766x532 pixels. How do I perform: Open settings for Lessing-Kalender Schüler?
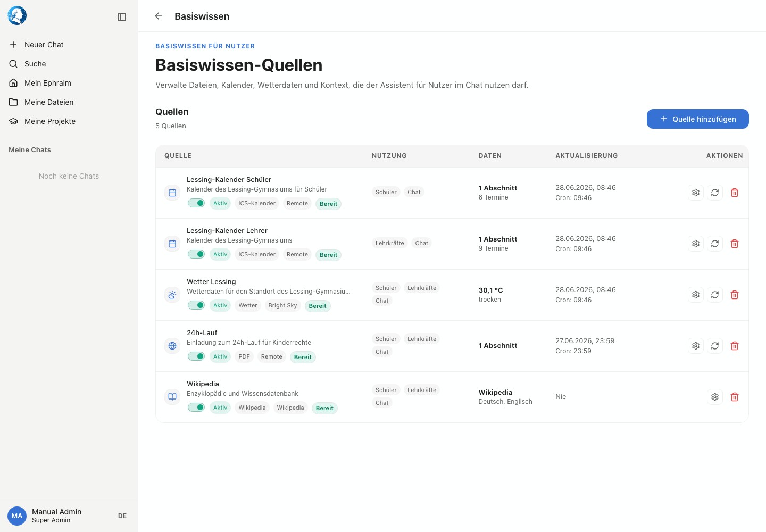696,193
